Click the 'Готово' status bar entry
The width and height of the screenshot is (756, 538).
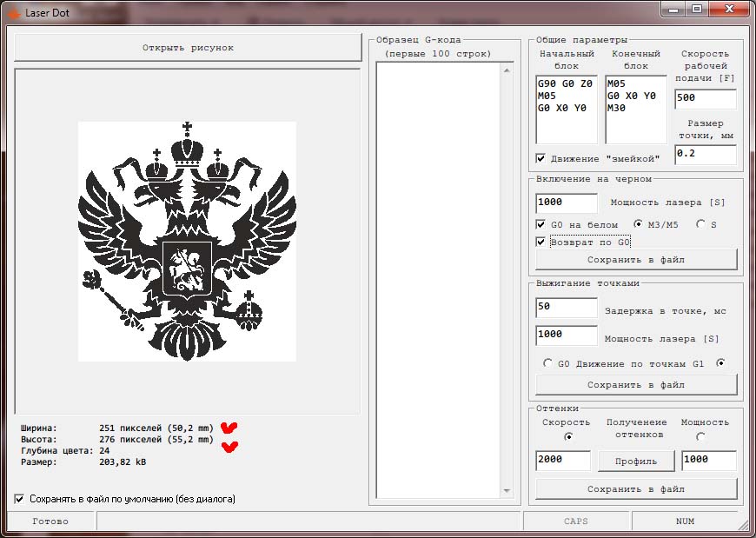[x=50, y=521]
